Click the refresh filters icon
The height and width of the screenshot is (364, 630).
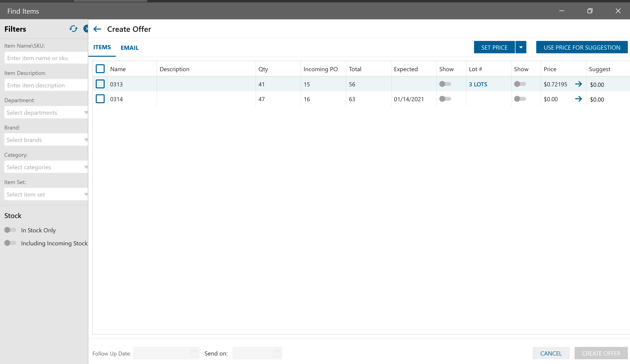[x=73, y=29]
